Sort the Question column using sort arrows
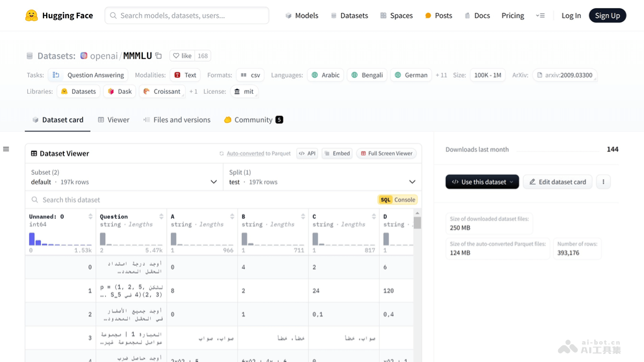The width and height of the screenshot is (644, 362). tap(161, 217)
